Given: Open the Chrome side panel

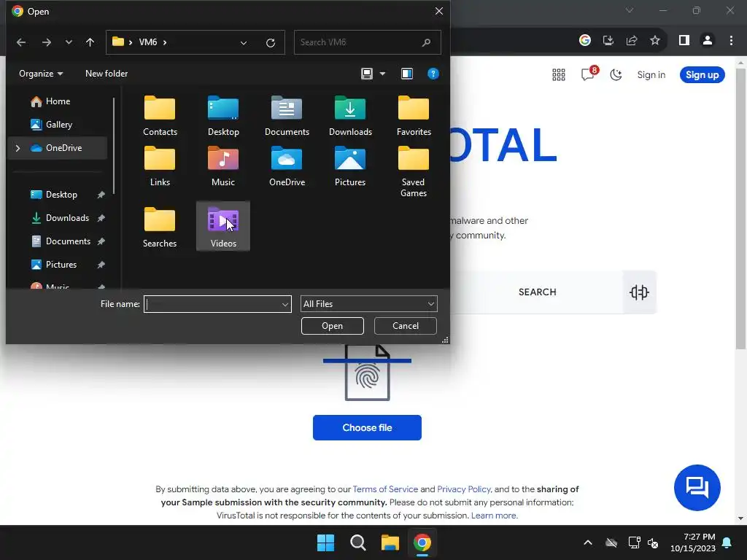Looking at the screenshot, I should pyautogui.click(x=684, y=41).
